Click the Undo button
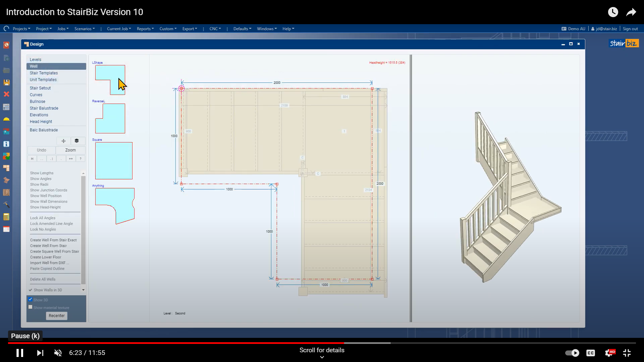The width and height of the screenshot is (644, 362). point(42,150)
